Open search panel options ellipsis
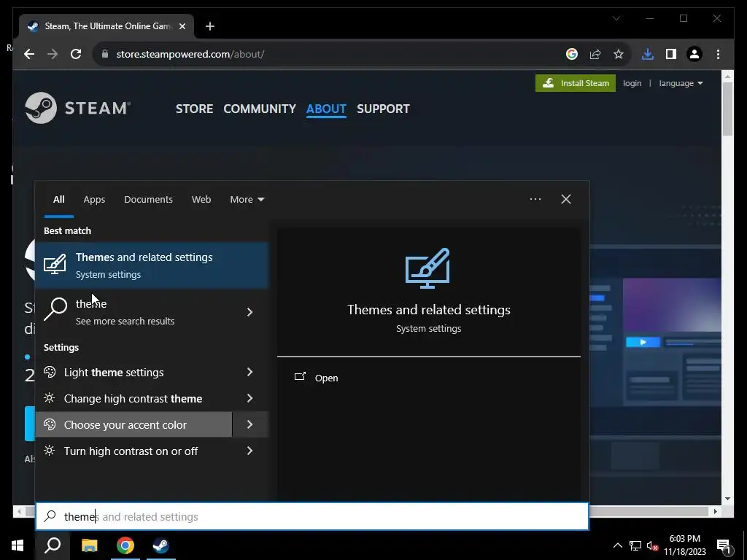The width and height of the screenshot is (747, 560). 535,199
